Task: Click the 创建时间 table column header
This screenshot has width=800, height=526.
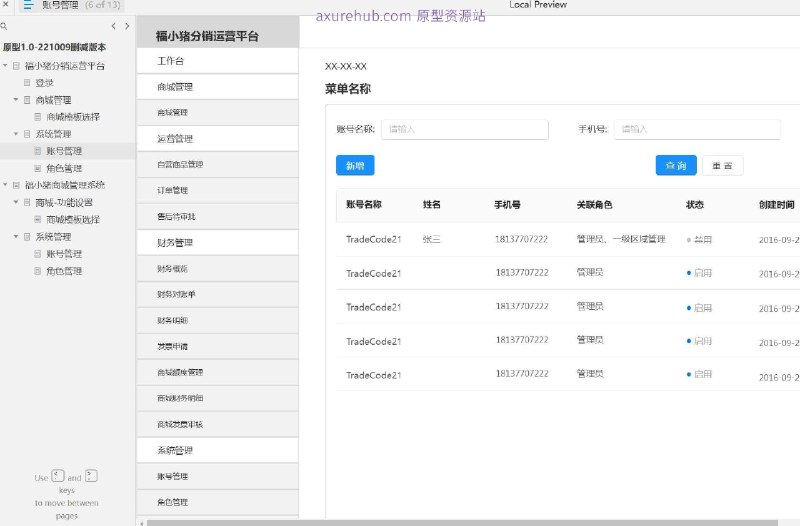Action: [x=777, y=205]
